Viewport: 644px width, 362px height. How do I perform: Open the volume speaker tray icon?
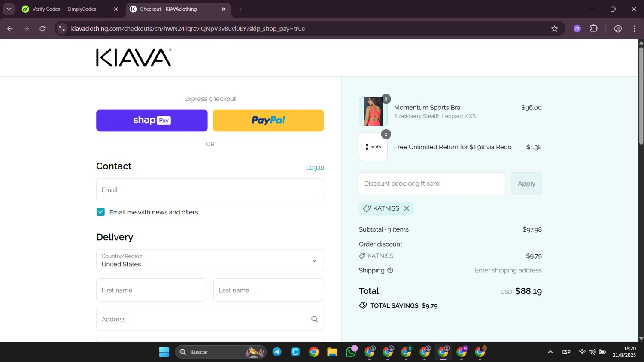pyautogui.click(x=592, y=352)
